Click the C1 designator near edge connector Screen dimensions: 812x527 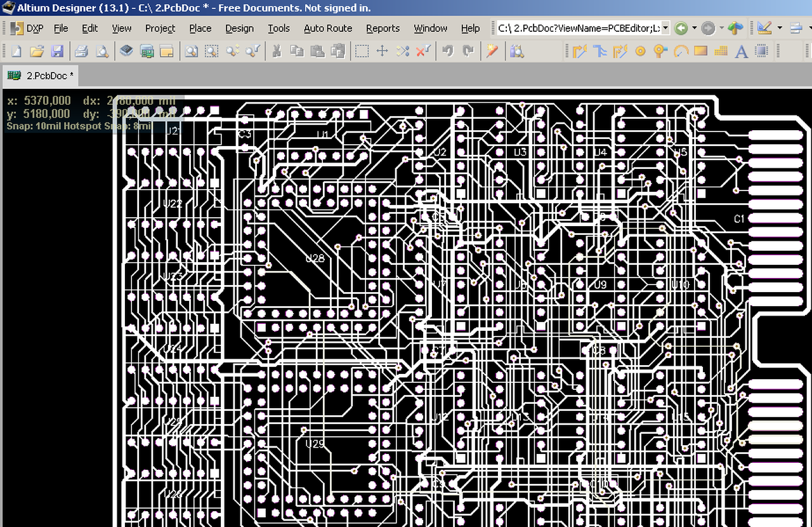click(739, 219)
